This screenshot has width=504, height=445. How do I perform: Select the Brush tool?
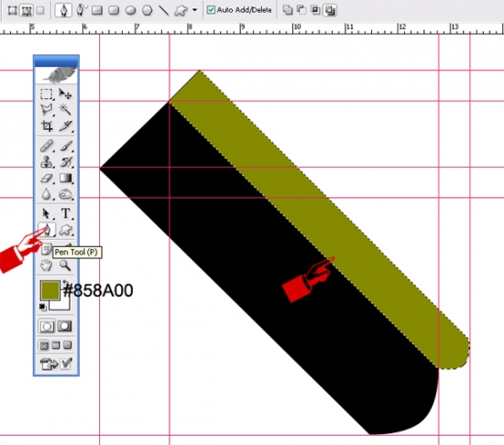[x=66, y=146]
